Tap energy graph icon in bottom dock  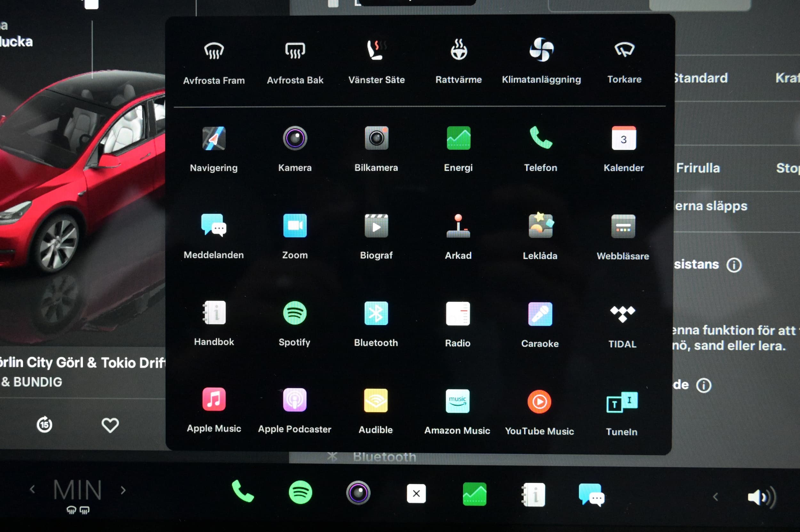pos(475,494)
